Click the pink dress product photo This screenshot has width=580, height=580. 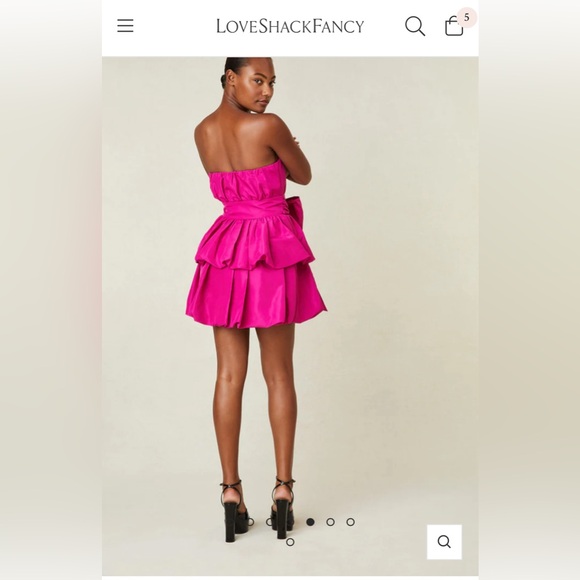tap(290, 316)
